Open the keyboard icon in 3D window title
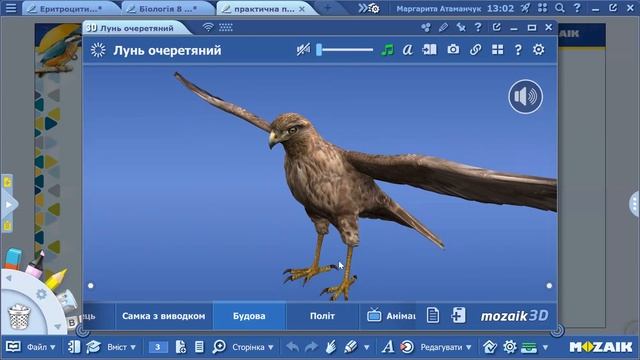Image resolution: width=640 pixels, height=360 pixels. 226,27
